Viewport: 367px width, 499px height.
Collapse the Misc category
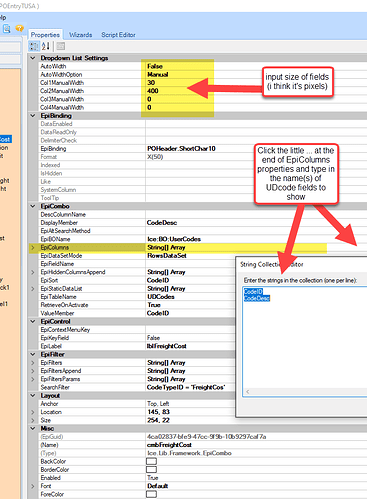33,428
